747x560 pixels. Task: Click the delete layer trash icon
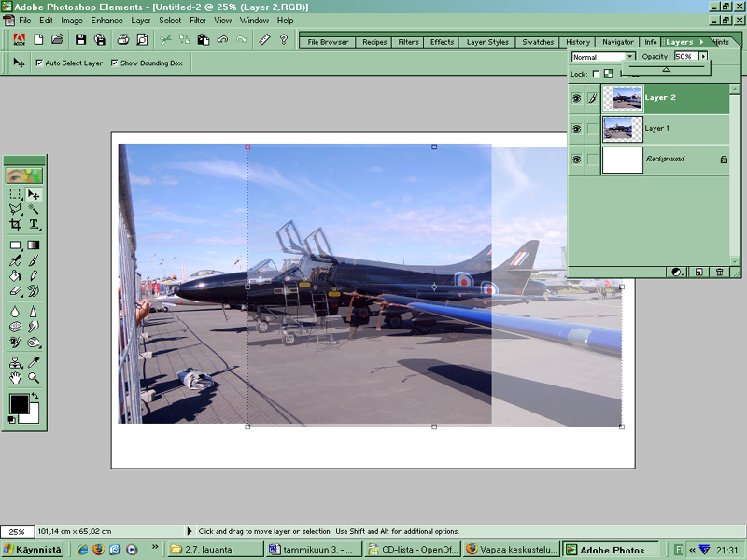(719, 272)
